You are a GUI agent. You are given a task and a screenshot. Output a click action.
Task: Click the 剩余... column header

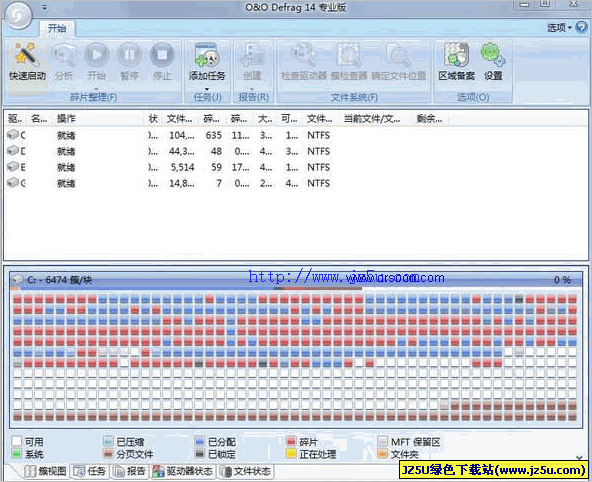pyautogui.click(x=429, y=119)
